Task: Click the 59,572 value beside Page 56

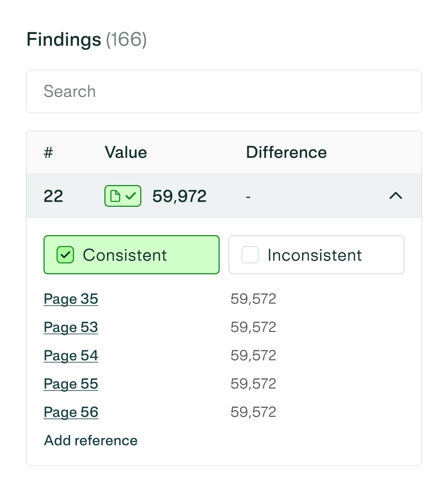Action: pos(253,412)
